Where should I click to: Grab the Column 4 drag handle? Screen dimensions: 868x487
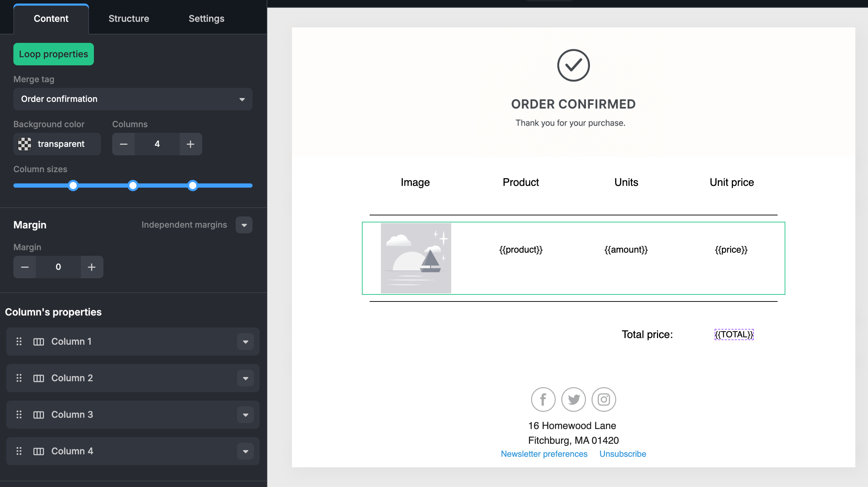click(x=19, y=451)
